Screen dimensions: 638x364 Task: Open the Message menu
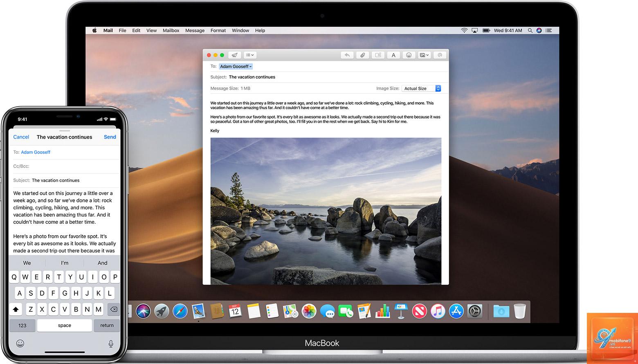point(195,30)
